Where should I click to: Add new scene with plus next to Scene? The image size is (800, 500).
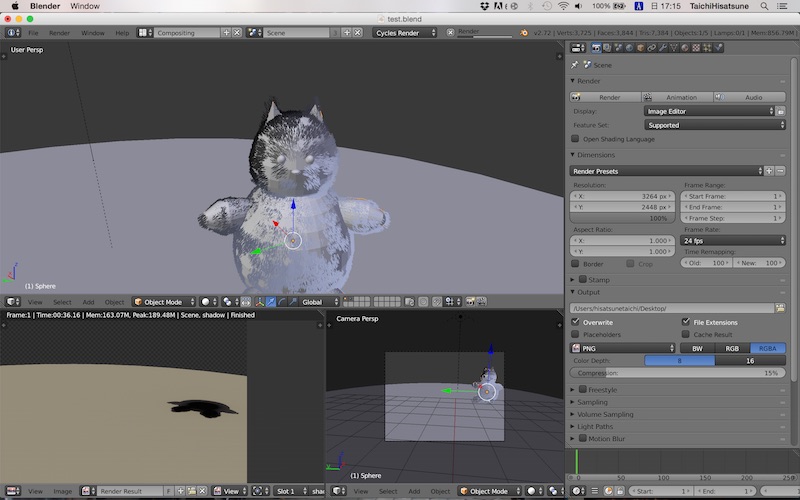(346, 33)
